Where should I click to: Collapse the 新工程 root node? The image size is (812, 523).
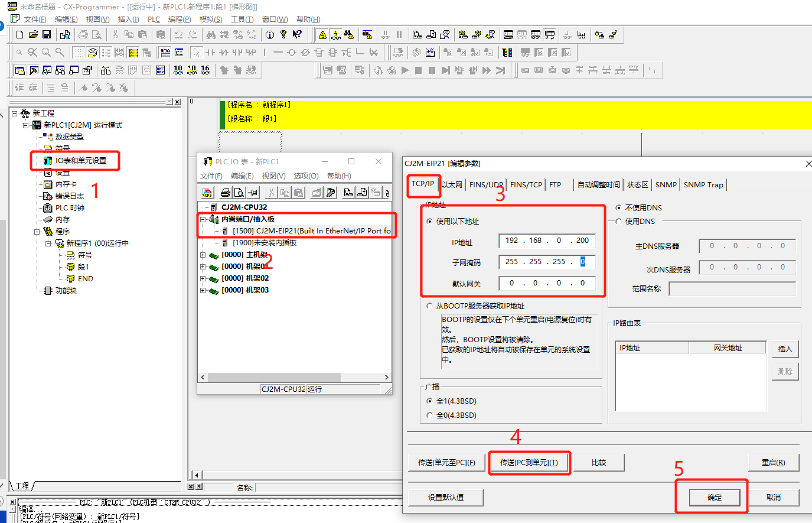pos(15,113)
